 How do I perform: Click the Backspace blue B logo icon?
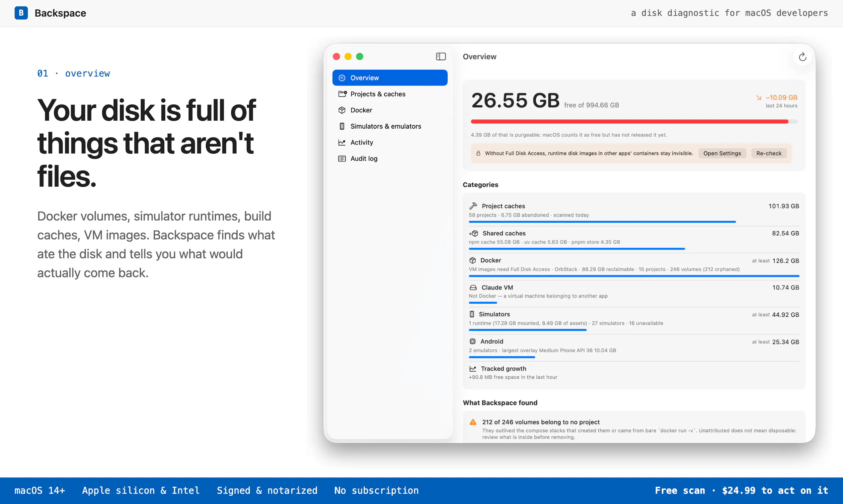point(21,13)
